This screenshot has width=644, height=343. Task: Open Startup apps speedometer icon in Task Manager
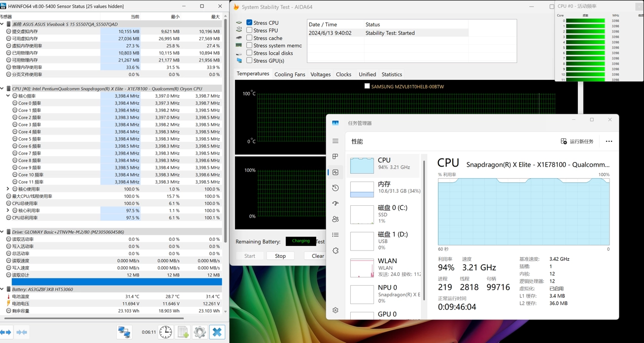pyautogui.click(x=335, y=203)
